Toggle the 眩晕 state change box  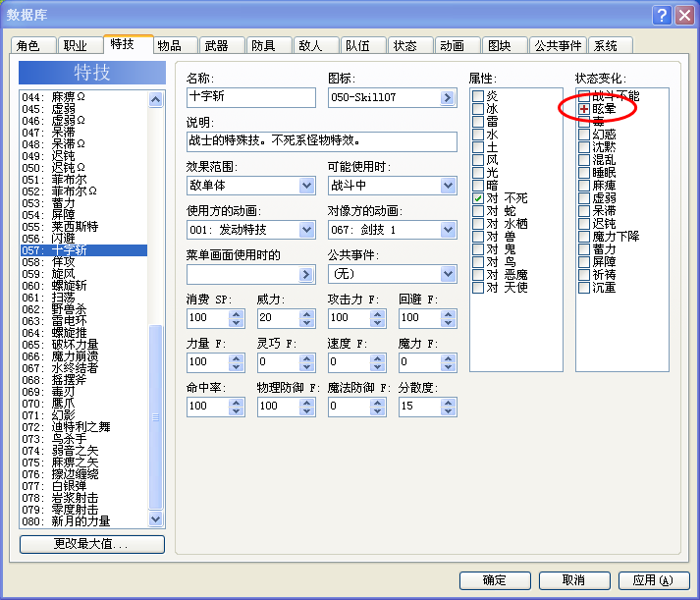point(584,108)
